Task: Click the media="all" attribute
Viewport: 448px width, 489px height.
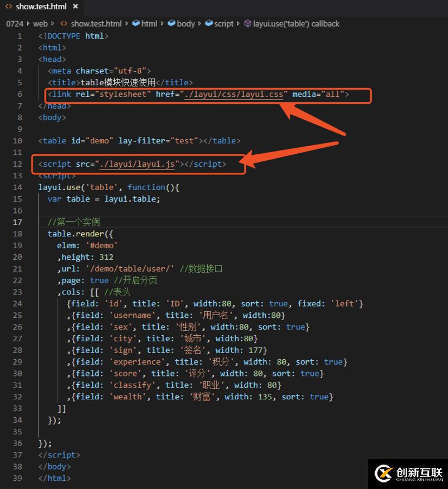Action: pos(318,94)
